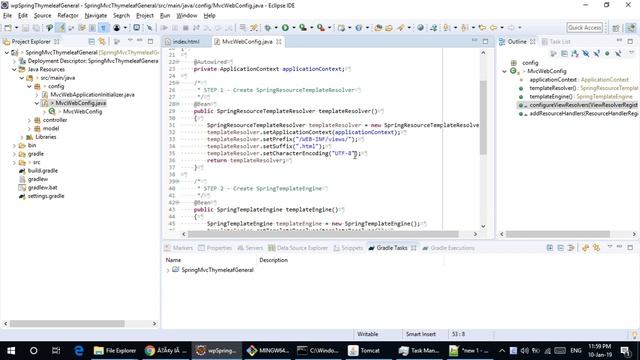Select MvcWebApplicationInitializer.java in Project Explorer

click(92, 95)
